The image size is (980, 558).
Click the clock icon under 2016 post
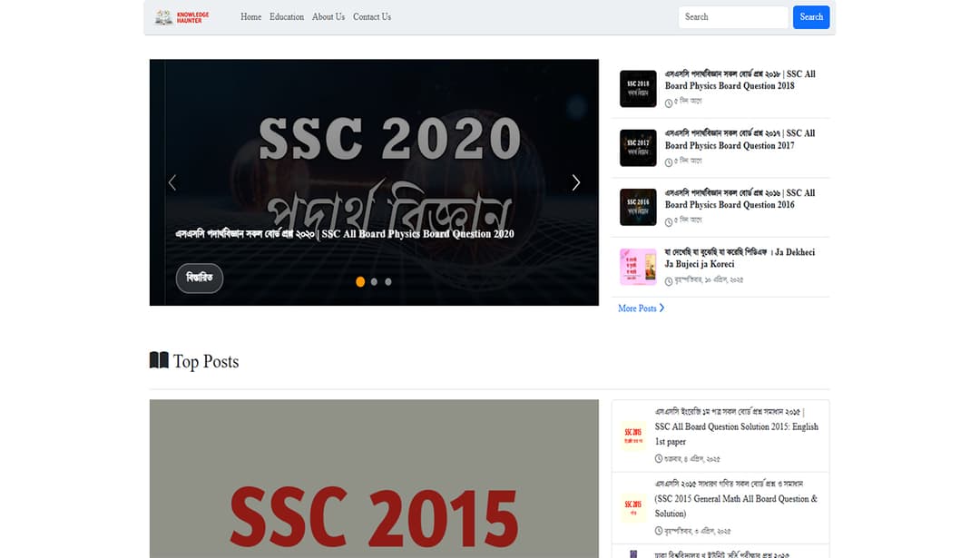point(669,221)
